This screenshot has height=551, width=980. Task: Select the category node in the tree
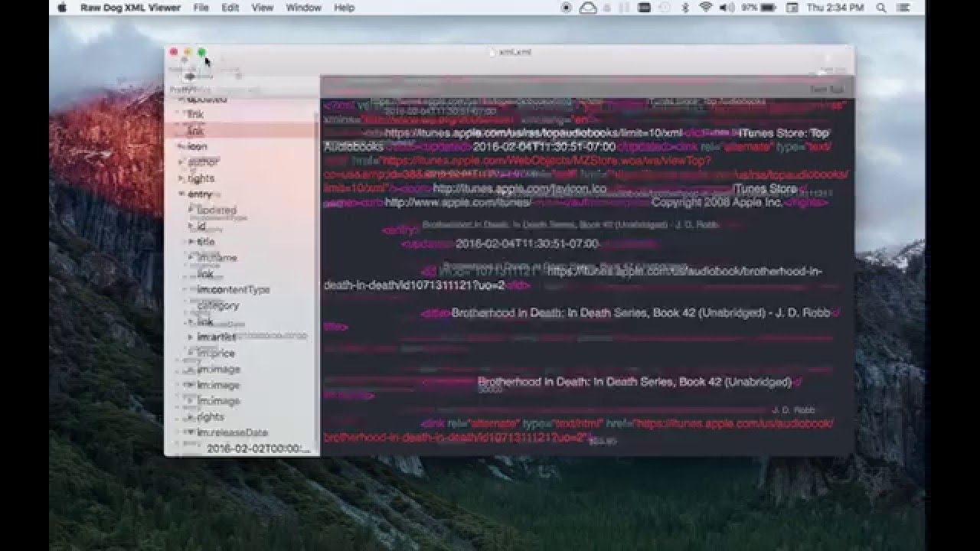click(x=218, y=305)
